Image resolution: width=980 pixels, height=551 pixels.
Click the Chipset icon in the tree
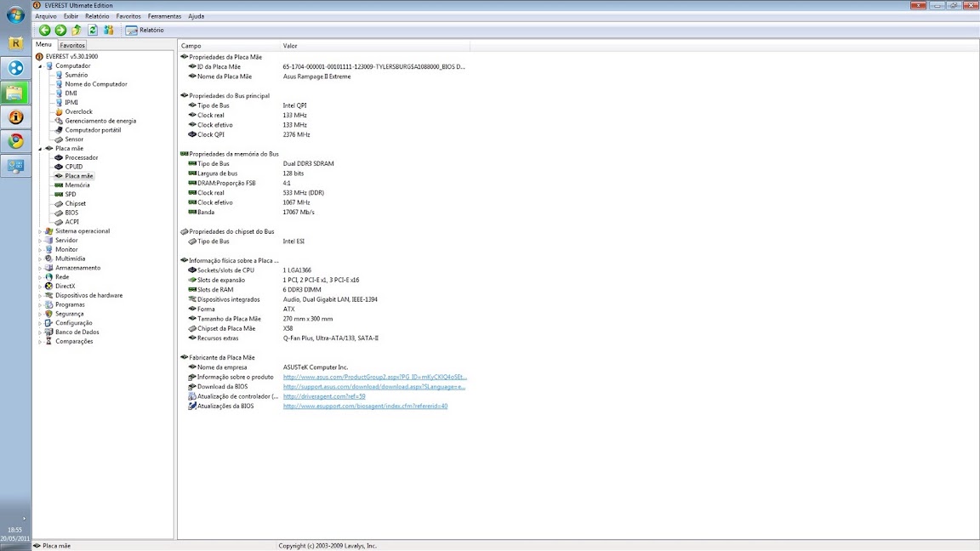tap(59, 204)
